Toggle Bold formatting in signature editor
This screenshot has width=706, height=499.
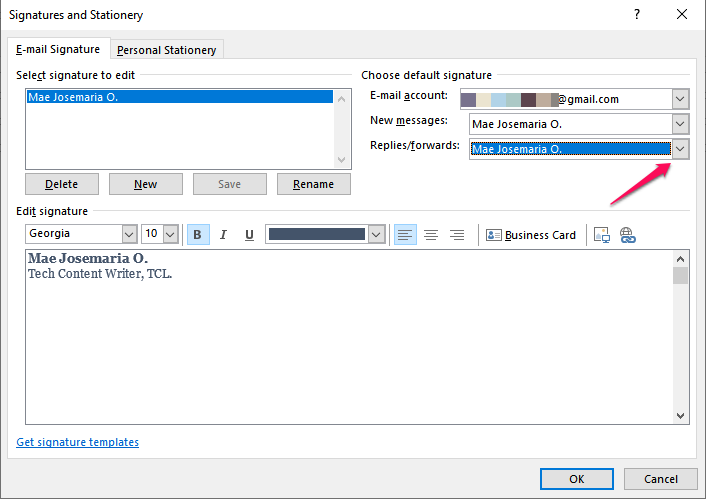tap(198, 235)
